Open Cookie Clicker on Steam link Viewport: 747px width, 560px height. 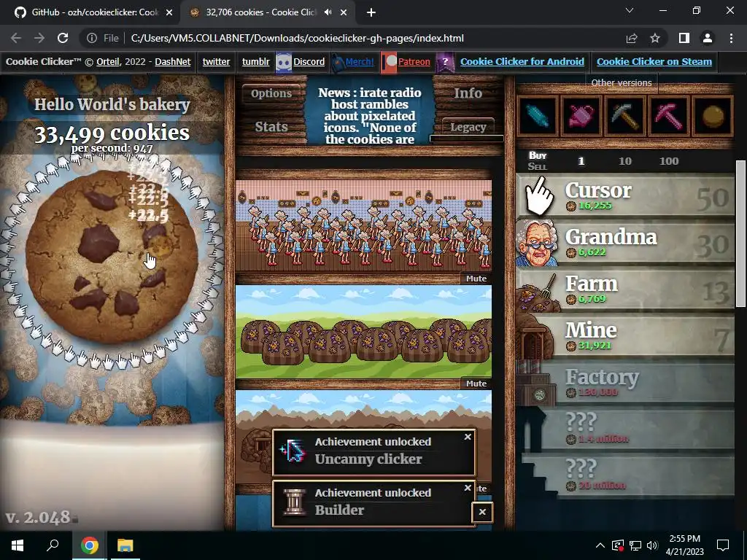(x=654, y=61)
